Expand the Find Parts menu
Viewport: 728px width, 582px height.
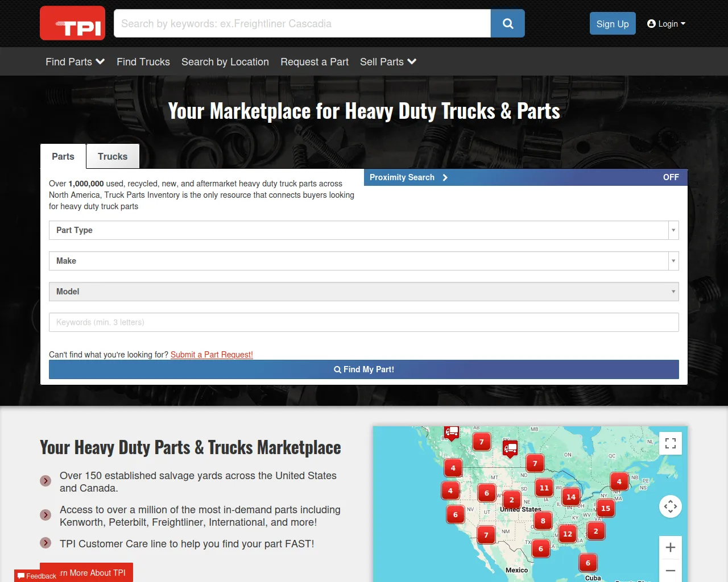coord(75,61)
